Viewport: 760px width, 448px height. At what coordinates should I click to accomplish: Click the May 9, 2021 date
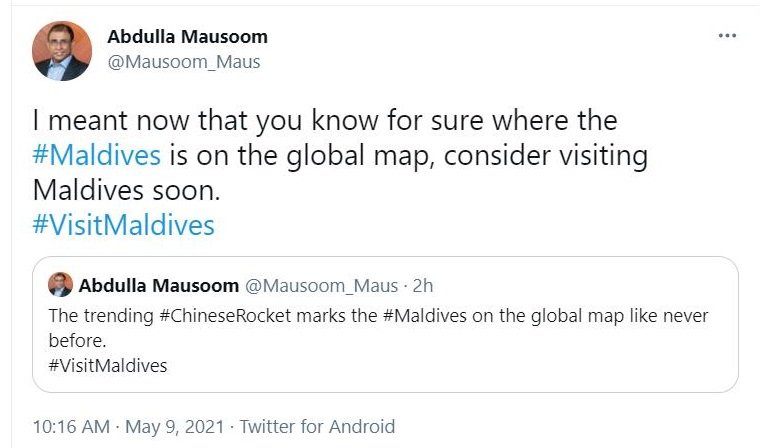point(177,427)
